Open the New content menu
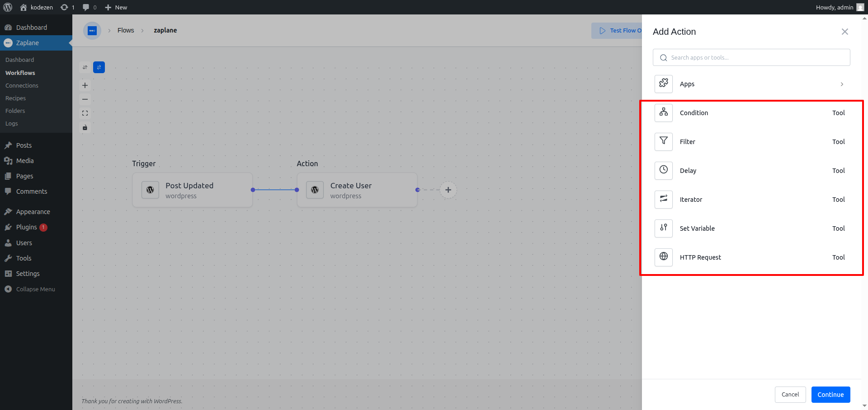Image resolution: width=868 pixels, height=410 pixels. pyautogui.click(x=116, y=7)
